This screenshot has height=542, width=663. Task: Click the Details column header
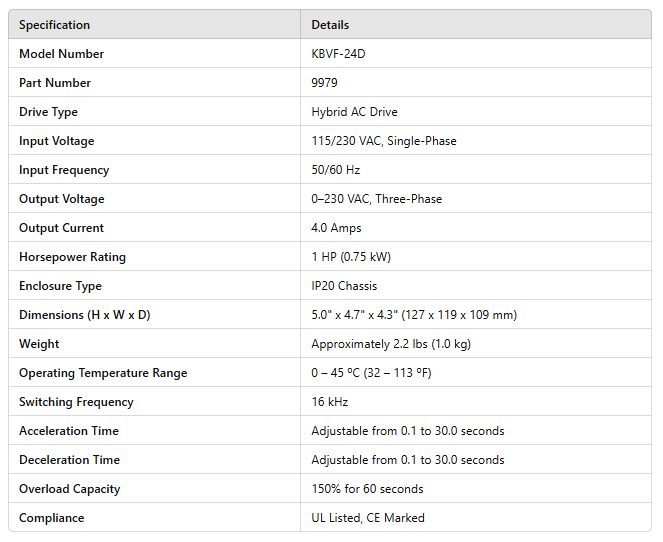(330, 25)
